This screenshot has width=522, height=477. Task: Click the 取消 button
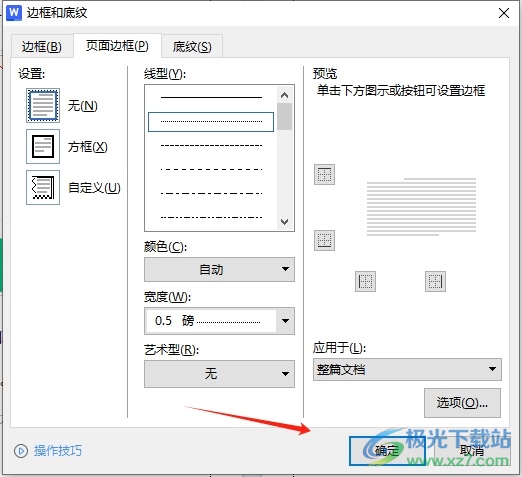coord(472,451)
